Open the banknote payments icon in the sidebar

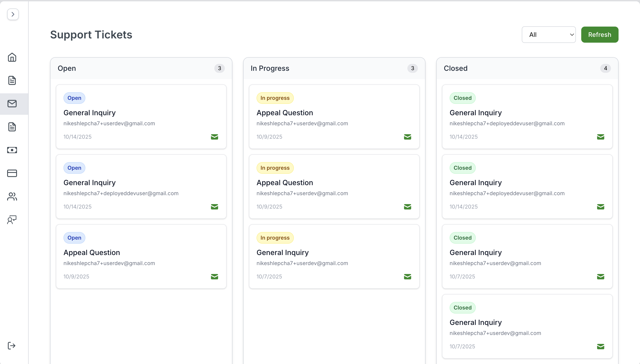tap(12, 150)
